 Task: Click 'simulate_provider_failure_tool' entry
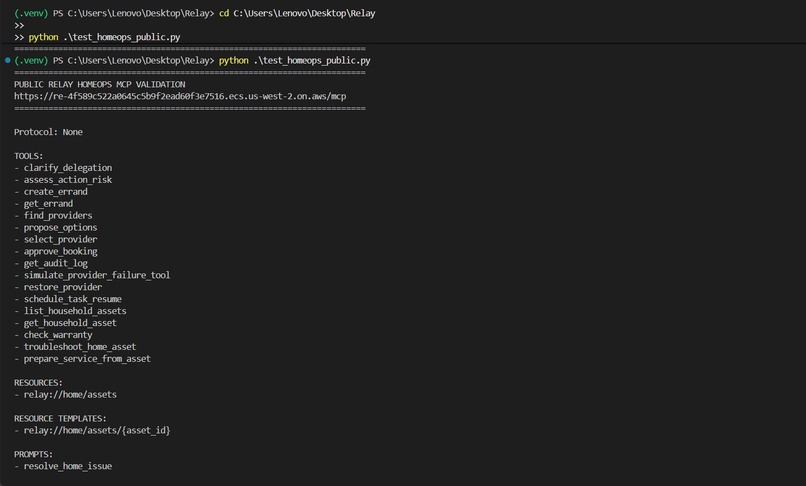(x=97, y=275)
